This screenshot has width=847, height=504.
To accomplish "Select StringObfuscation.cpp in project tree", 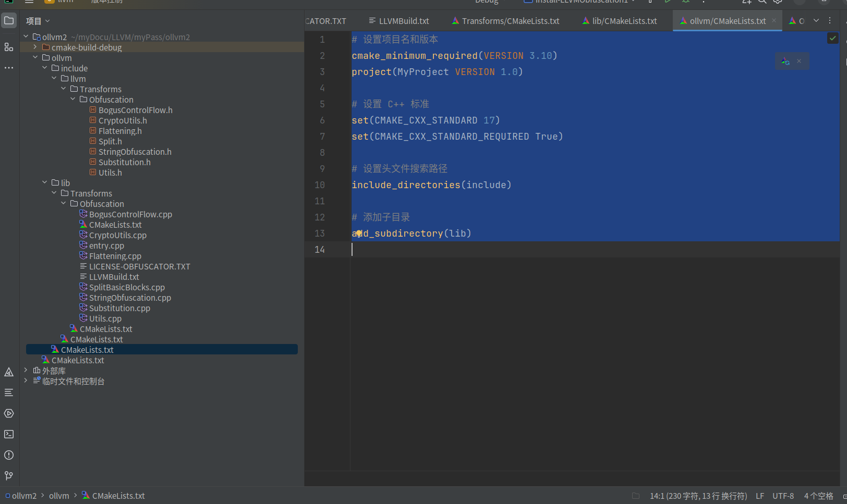I will click(x=125, y=298).
